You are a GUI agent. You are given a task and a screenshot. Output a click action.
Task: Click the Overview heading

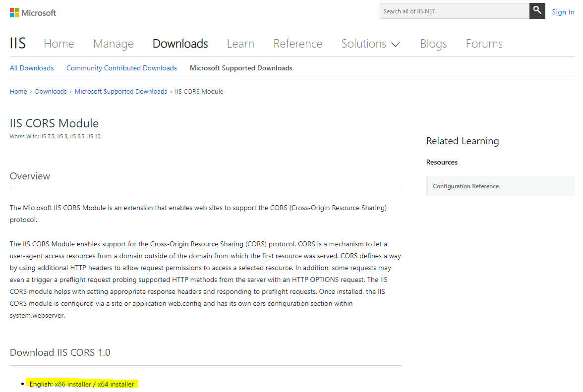30,176
